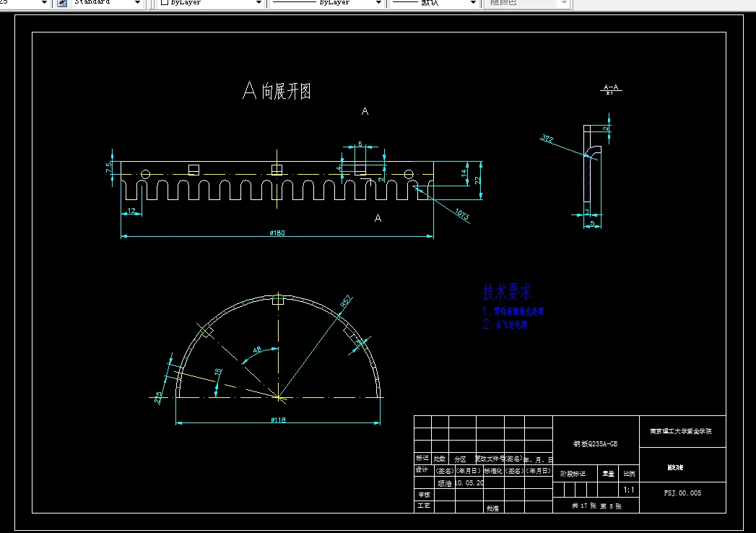Select the ø180 length dimension
This screenshot has width=756, height=533.
[x=277, y=233]
